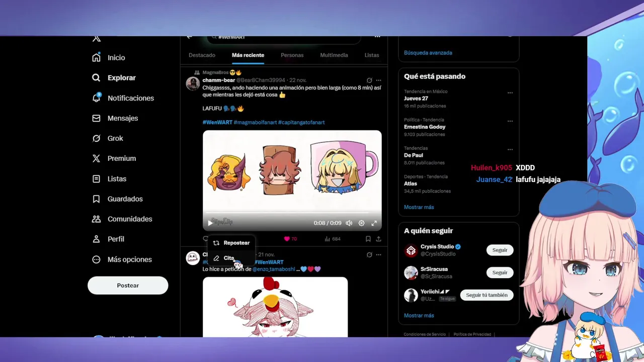Screen dimensions: 644x362
Task: Open Yoriichi avatar
Action: (411, 295)
